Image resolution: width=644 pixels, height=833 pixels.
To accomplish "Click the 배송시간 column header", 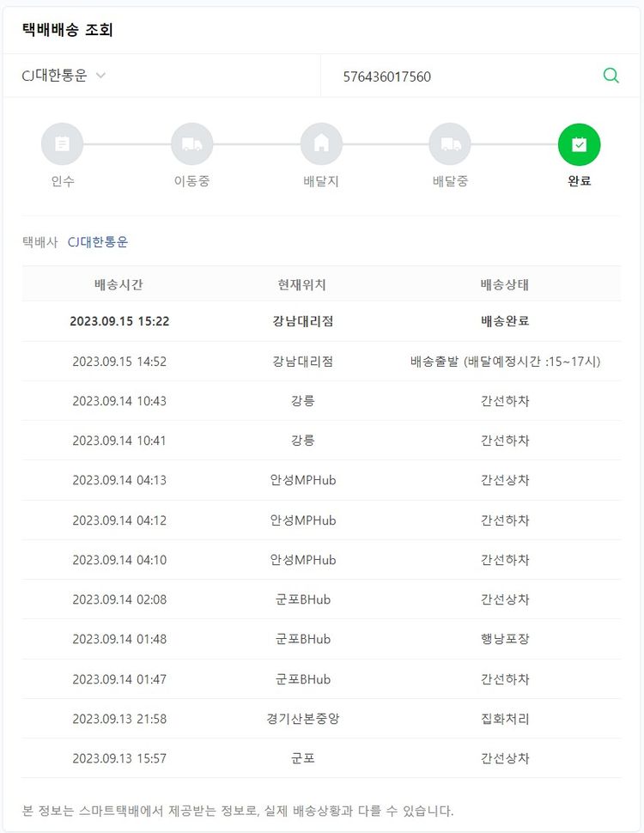I will 119,284.
